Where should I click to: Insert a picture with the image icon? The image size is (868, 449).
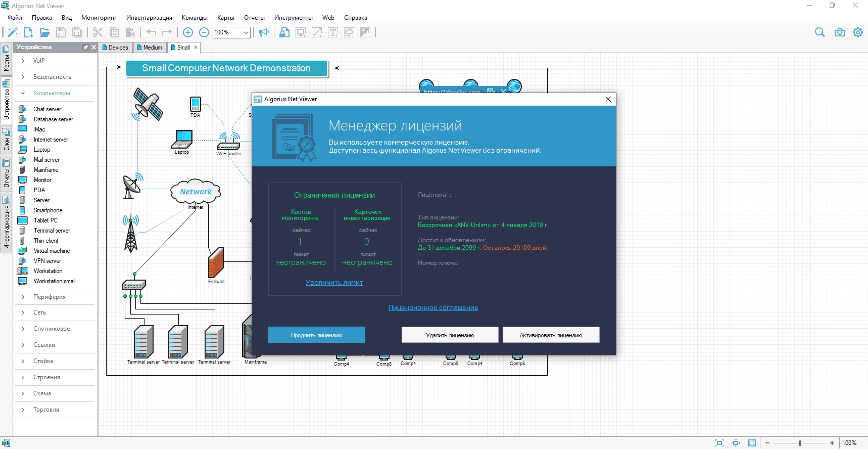[365, 32]
